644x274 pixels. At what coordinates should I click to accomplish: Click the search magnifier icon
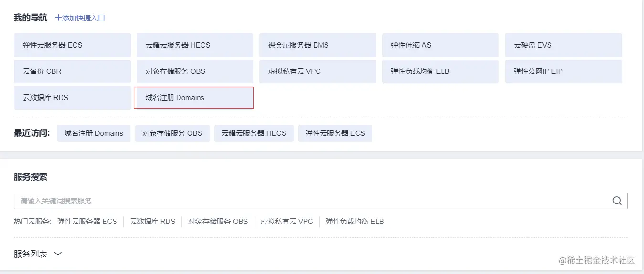click(x=617, y=201)
